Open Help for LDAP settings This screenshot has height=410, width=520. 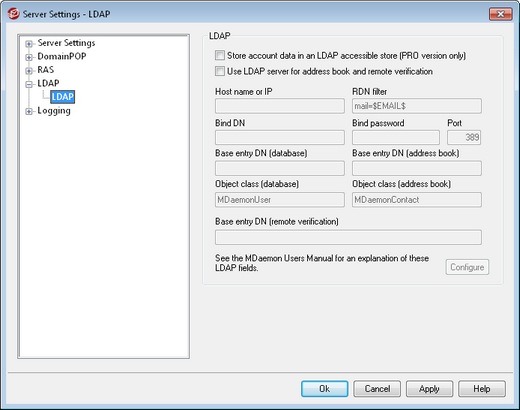(x=482, y=389)
